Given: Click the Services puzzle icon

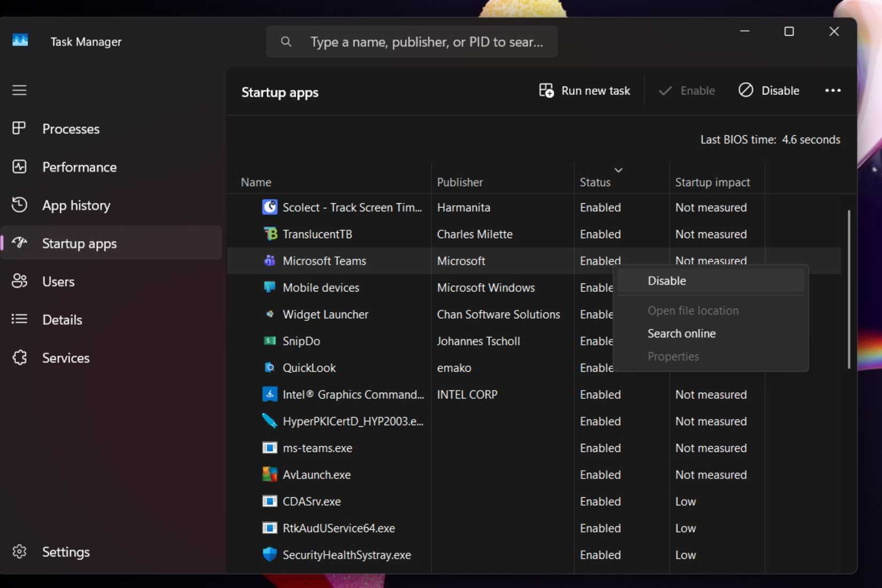Looking at the screenshot, I should coord(19,358).
